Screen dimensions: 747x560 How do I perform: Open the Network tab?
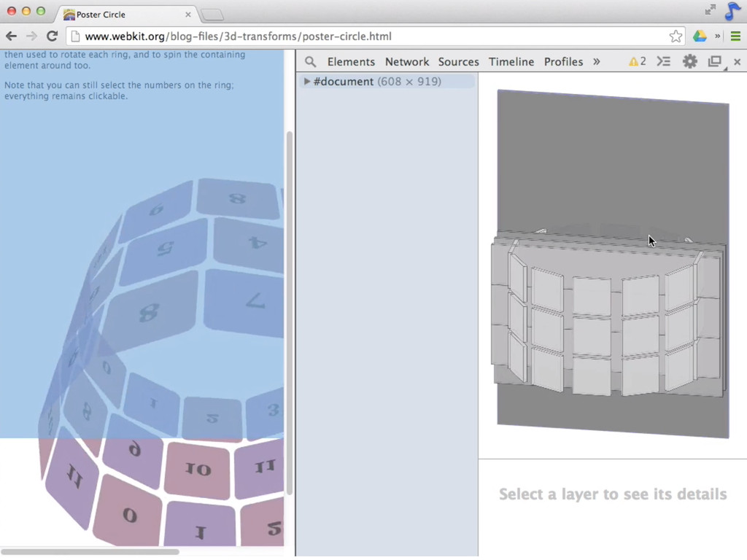[x=407, y=62]
